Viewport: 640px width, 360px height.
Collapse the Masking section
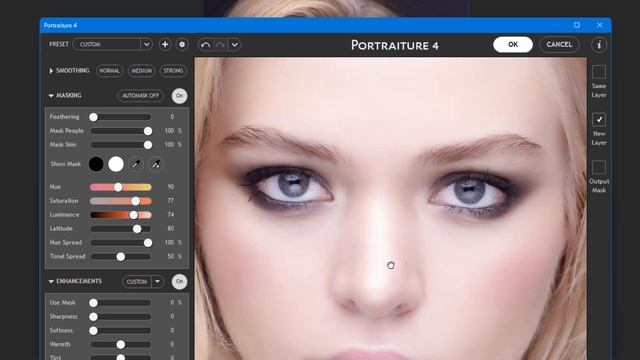pyautogui.click(x=51, y=96)
